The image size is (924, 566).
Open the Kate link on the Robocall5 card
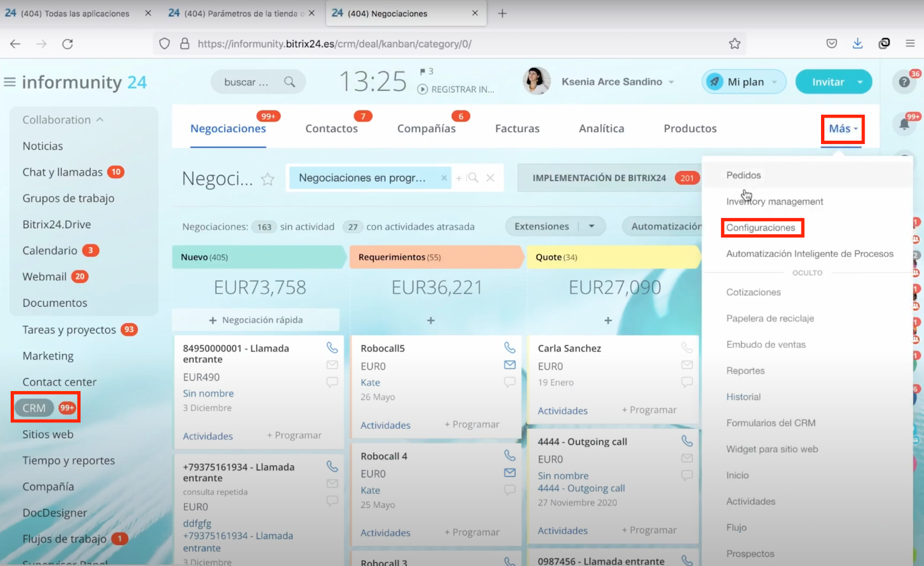(370, 382)
